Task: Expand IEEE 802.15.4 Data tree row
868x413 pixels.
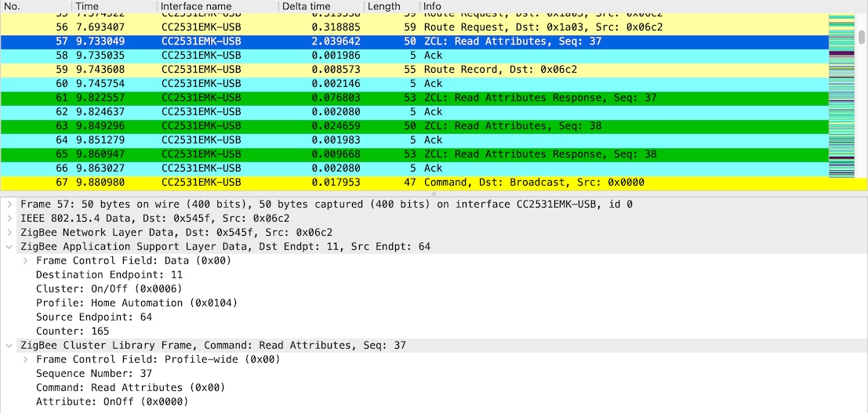Action: click(x=10, y=218)
